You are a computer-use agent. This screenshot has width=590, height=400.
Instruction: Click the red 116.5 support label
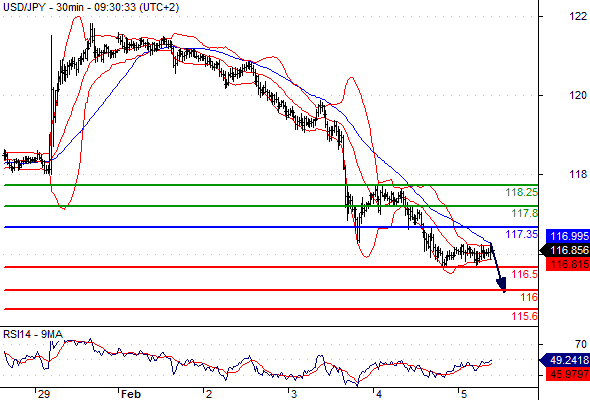[525, 274]
